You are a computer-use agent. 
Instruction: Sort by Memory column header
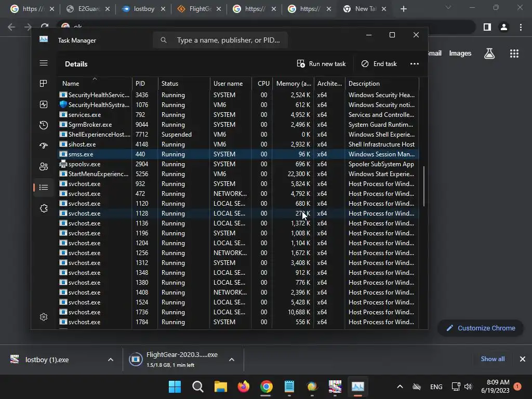click(293, 84)
